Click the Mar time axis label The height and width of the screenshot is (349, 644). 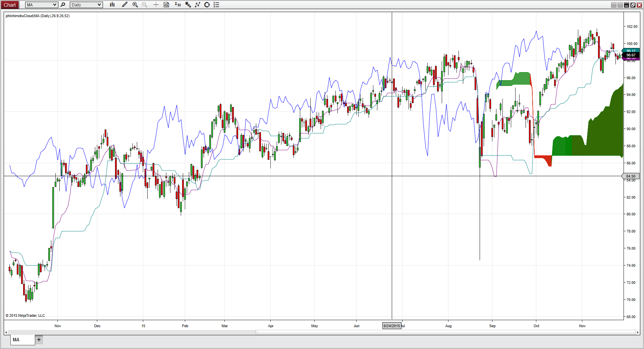tap(225, 326)
